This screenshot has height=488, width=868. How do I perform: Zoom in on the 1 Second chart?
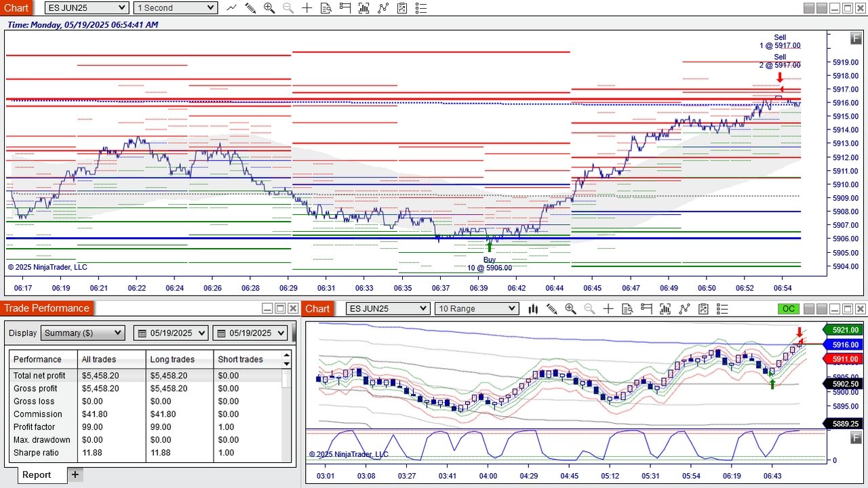269,8
